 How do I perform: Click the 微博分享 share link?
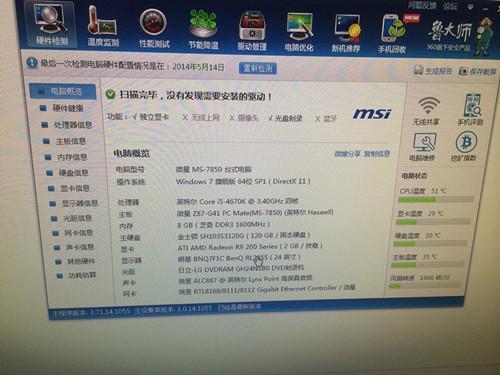coord(347,154)
